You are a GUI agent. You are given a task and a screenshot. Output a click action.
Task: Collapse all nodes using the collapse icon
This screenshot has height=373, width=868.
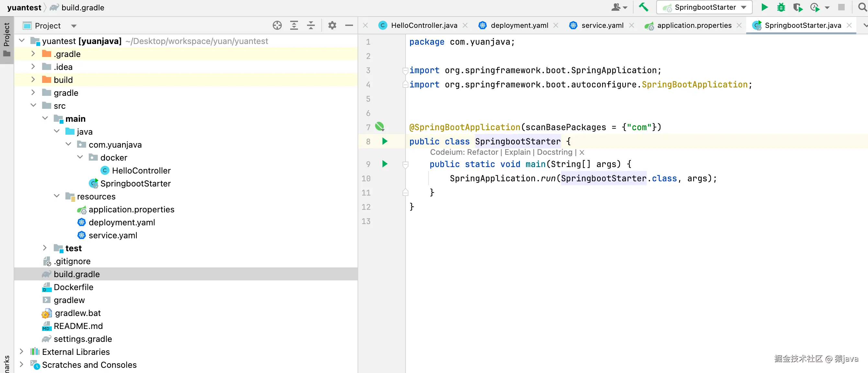coord(311,25)
